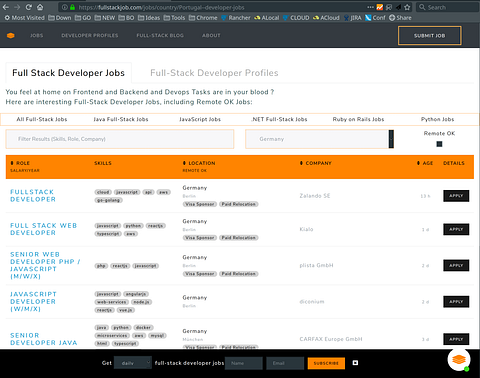Bookmark this page with the star icon

pos(407,7)
